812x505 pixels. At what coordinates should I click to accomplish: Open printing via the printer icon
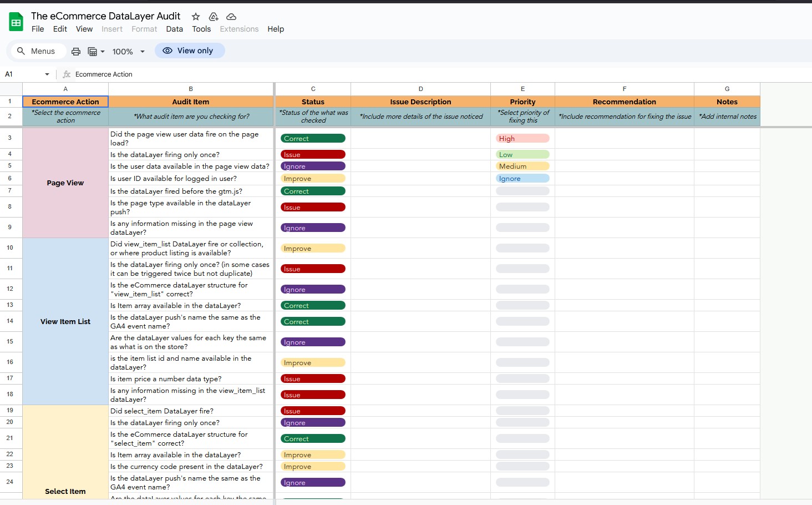tap(76, 50)
